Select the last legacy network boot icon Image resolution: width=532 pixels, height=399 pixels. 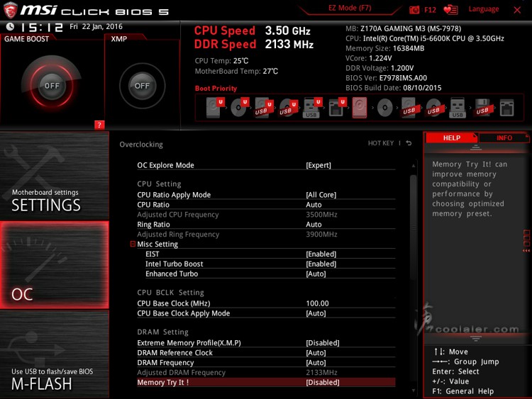(x=507, y=108)
